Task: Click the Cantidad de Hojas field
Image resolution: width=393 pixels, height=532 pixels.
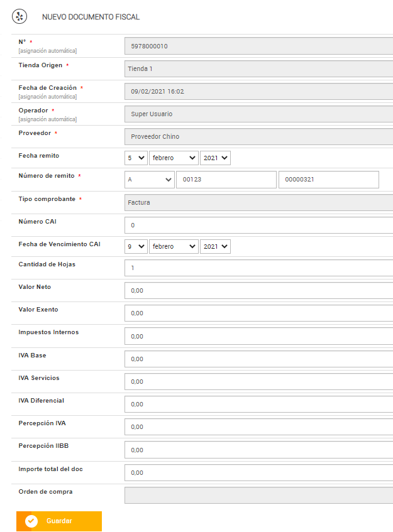Action: coord(258,268)
